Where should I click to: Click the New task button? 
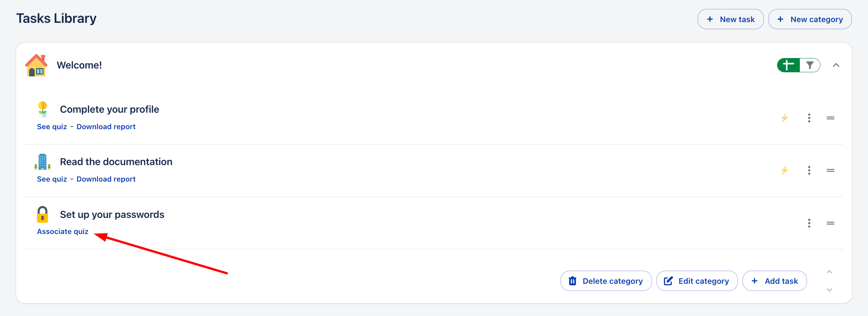[x=730, y=19]
